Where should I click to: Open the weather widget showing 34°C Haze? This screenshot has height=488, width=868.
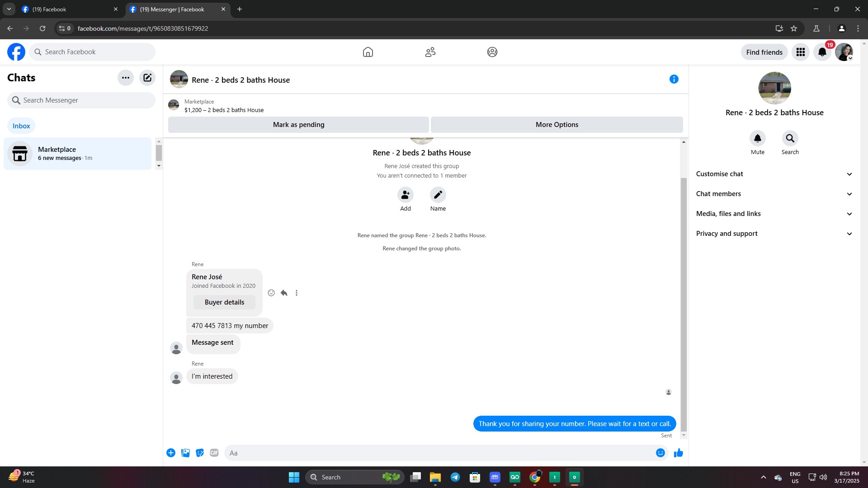pyautogui.click(x=22, y=477)
